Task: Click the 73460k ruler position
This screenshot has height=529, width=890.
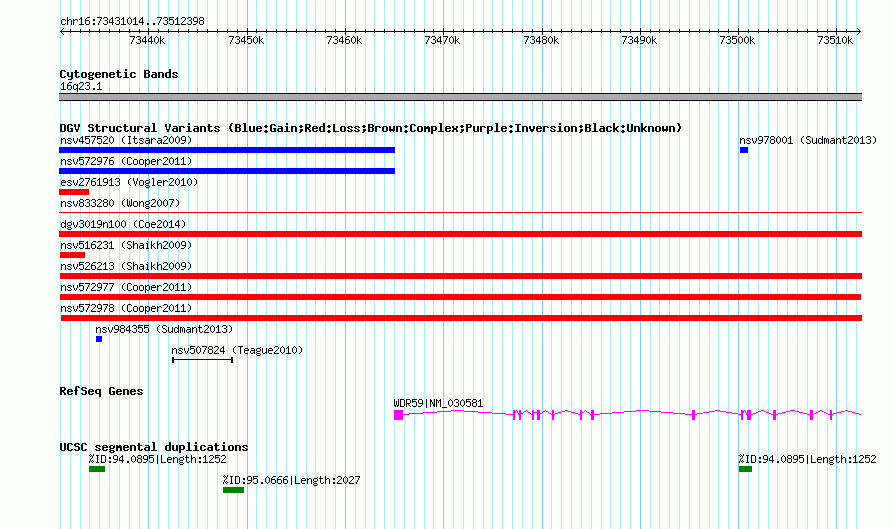Action: [345, 40]
